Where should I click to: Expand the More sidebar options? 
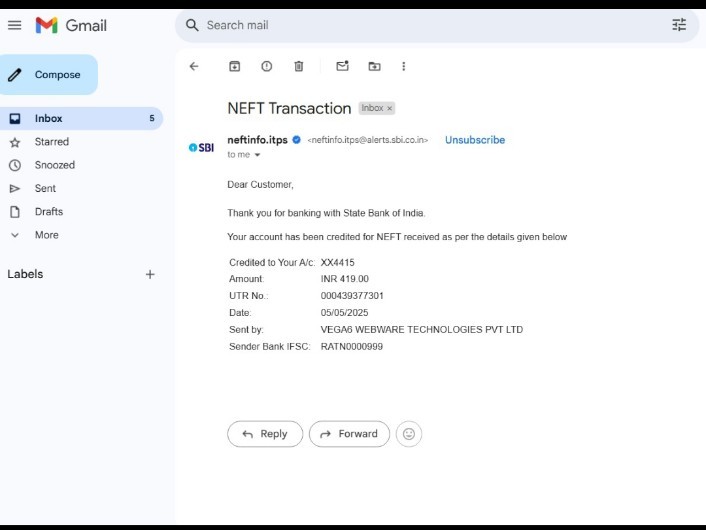(x=46, y=235)
